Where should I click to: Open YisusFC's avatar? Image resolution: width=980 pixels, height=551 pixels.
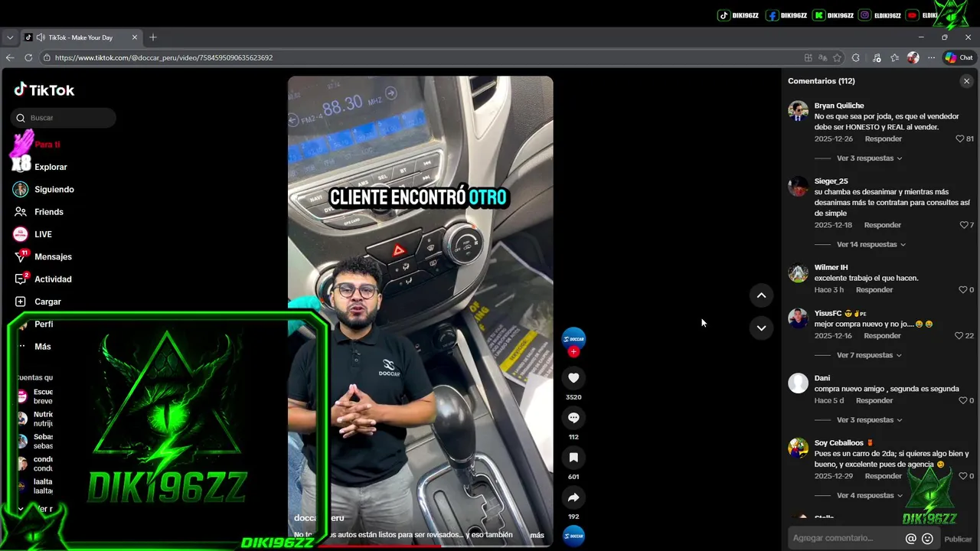click(x=798, y=318)
